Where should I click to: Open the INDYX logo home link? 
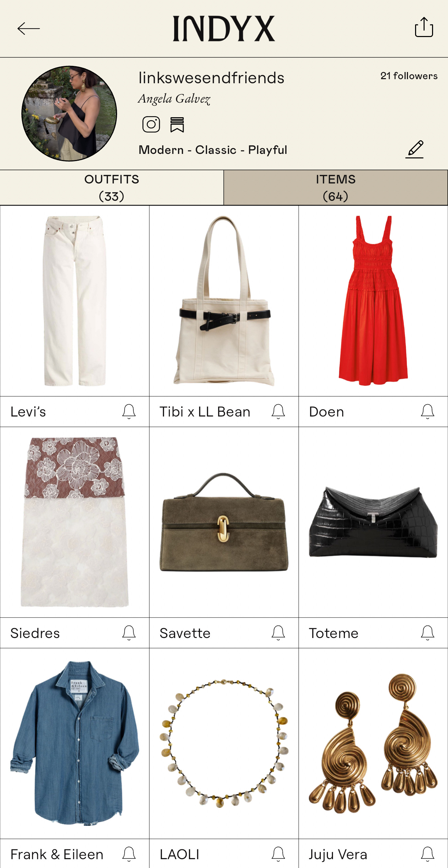click(224, 29)
